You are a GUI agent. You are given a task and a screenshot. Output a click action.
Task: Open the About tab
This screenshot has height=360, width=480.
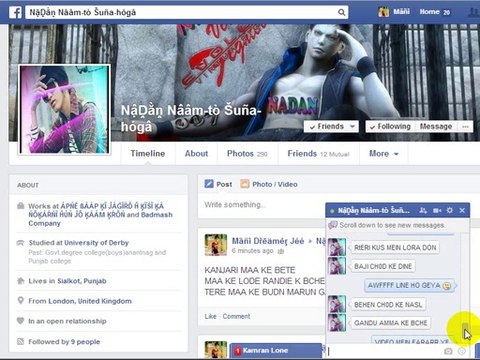(x=196, y=154)
